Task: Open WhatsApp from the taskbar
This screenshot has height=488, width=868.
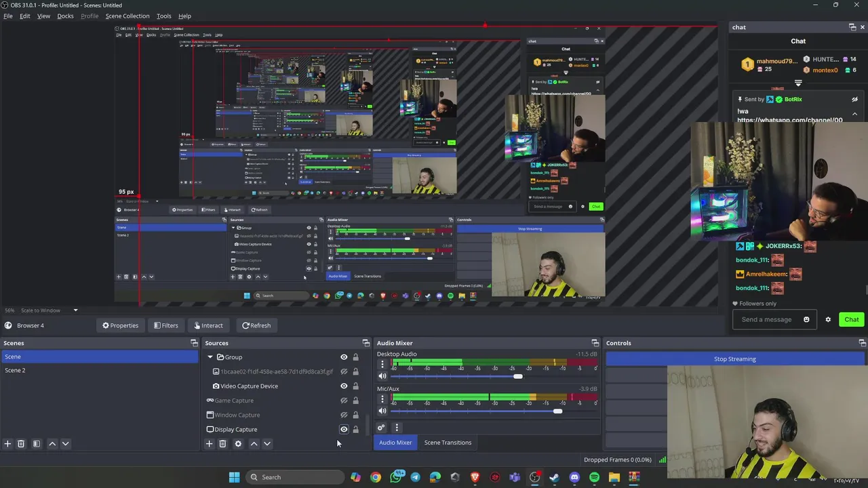Action: (396, 477)
